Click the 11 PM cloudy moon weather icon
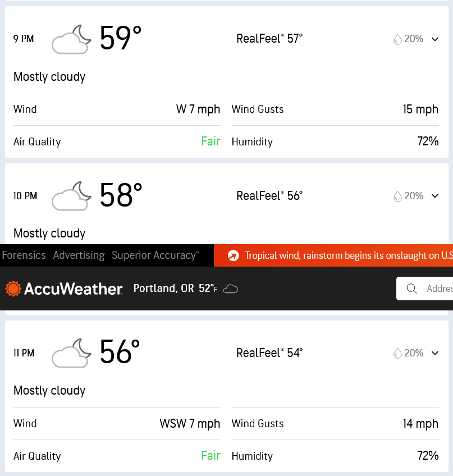453x476 pixels. point(71,354)
